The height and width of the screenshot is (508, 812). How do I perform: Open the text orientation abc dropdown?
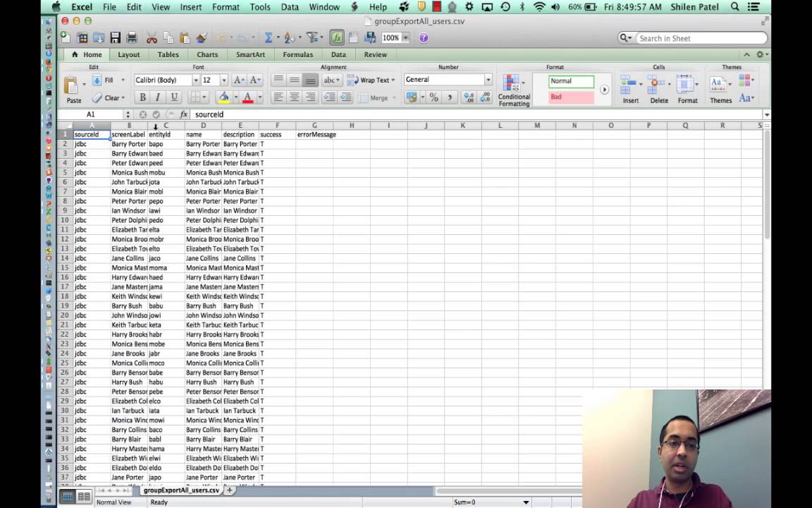331,80
